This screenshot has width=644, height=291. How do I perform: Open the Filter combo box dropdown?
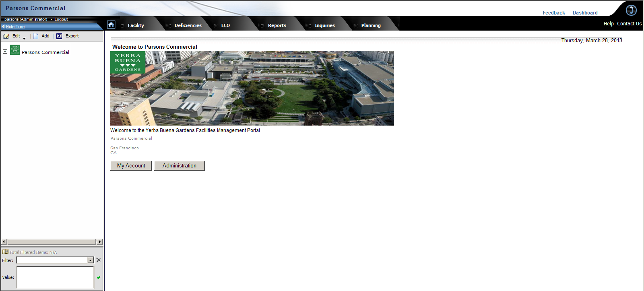pos(91,260)
